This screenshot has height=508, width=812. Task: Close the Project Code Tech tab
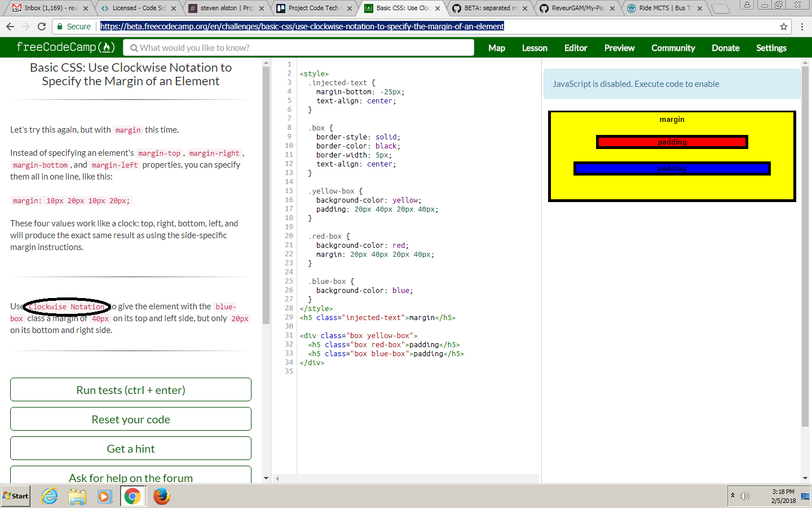350,8
